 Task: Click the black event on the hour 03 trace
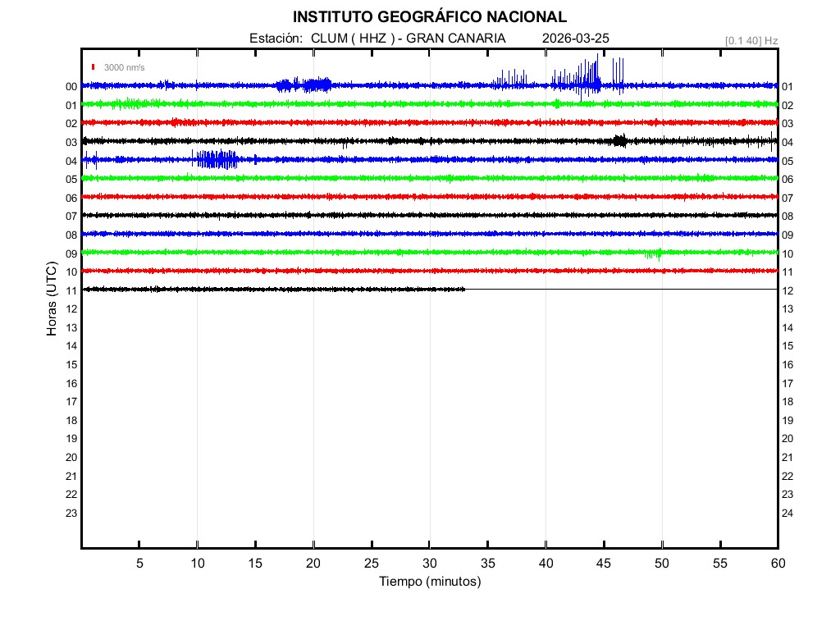pos(620,141)
